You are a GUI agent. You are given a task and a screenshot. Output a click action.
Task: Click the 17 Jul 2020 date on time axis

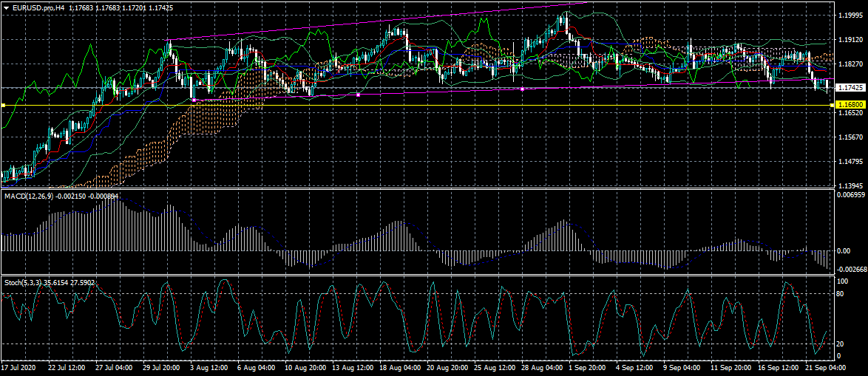coord(18,367)
